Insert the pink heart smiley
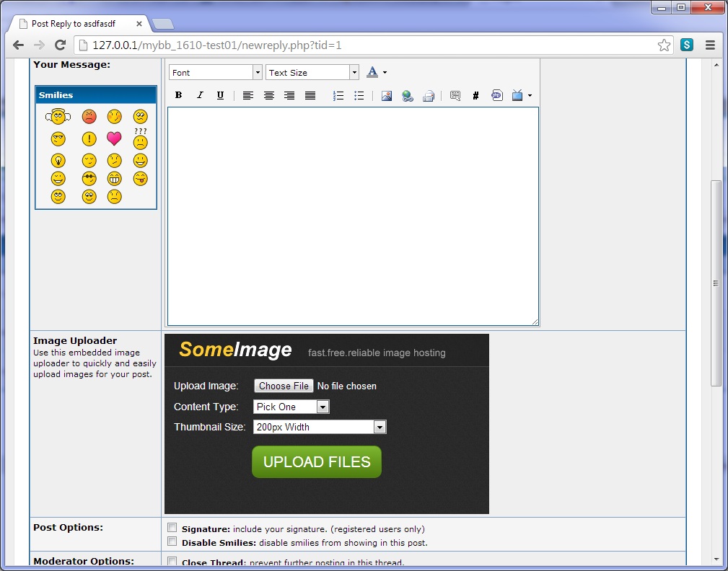This screenshot has width=728, height=571. point(114,138)
